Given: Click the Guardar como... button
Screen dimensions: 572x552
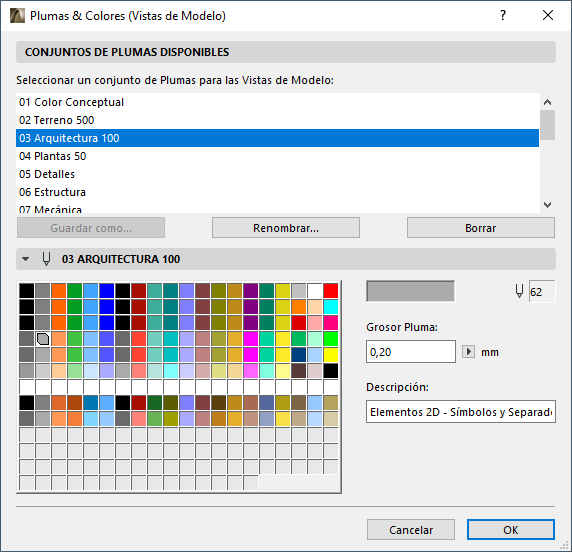Looking at the screenshot, I should point(91,228).
